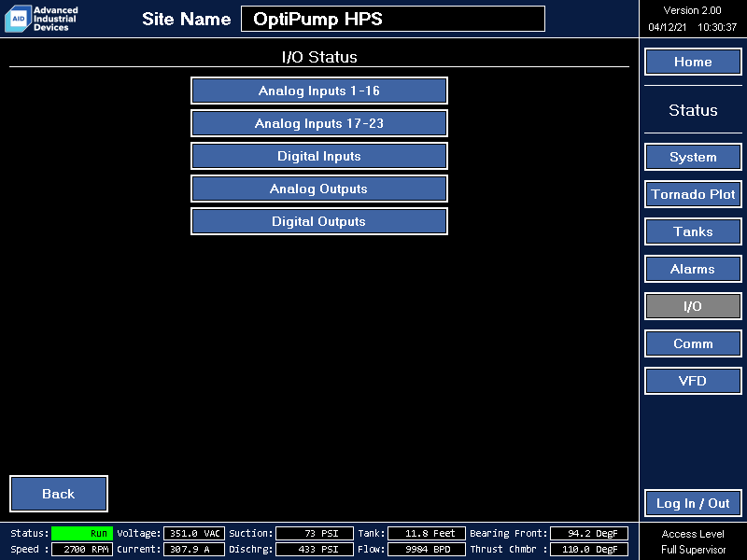This screenshot has width=747, height=560.
Task: Click the Status heading in sidebar
Action: click(x=693, y=110)
